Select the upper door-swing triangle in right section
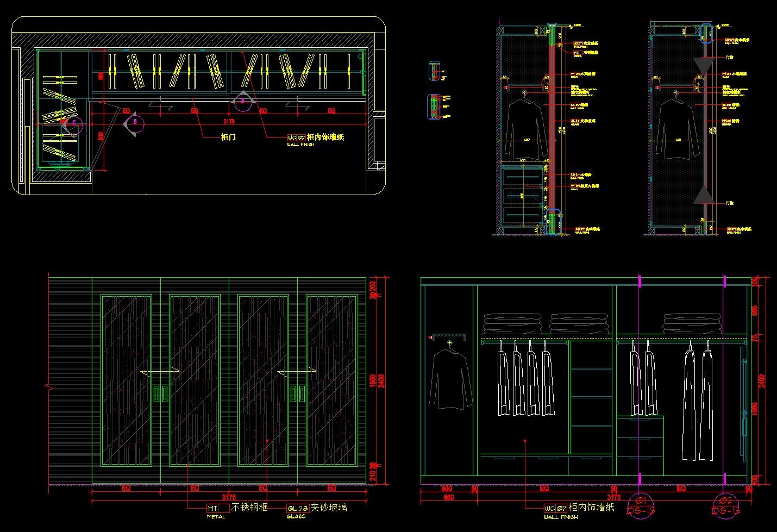This screenshot has width=777, height=532. click(704, 66)
